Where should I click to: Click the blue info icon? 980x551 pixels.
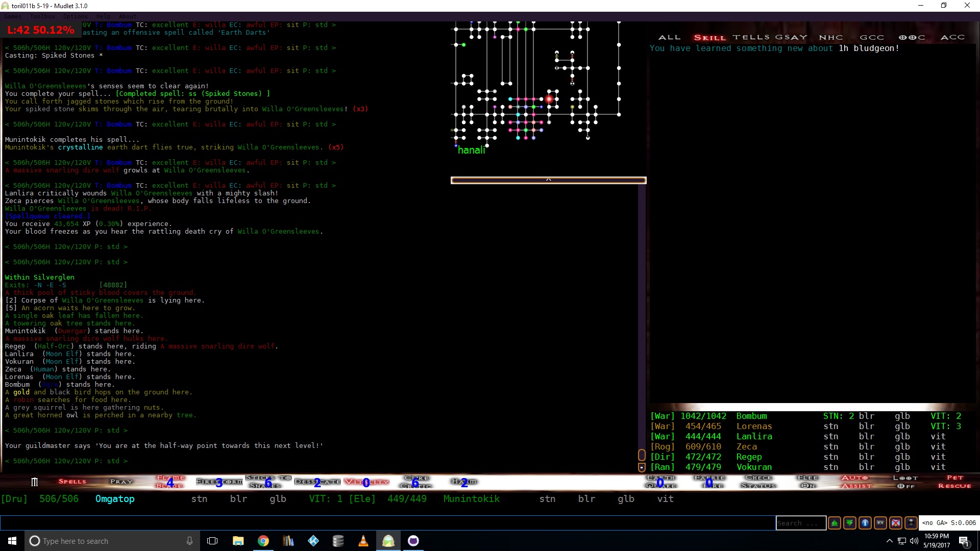click(x=865, y=523)
